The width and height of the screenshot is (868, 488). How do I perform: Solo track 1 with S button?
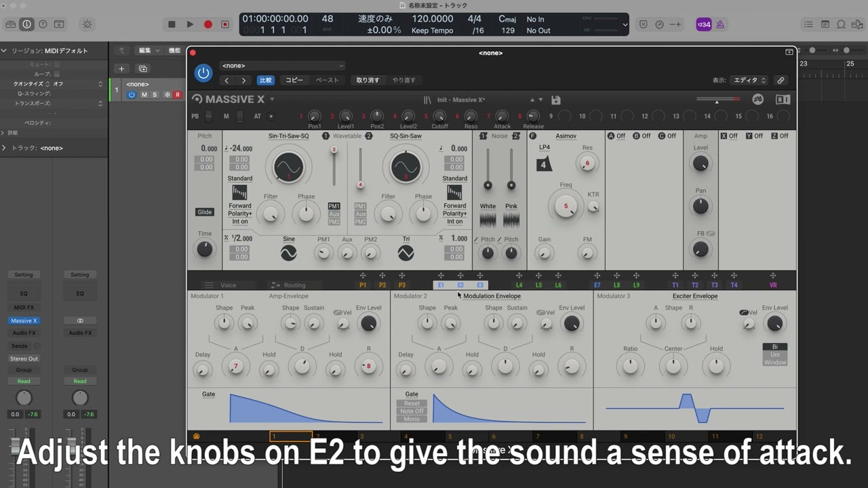(x=155, y=95)
